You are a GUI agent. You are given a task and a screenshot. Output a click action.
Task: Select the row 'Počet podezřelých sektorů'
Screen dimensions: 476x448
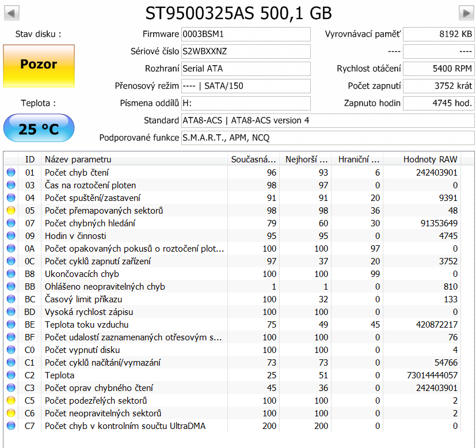coord(232,400)
